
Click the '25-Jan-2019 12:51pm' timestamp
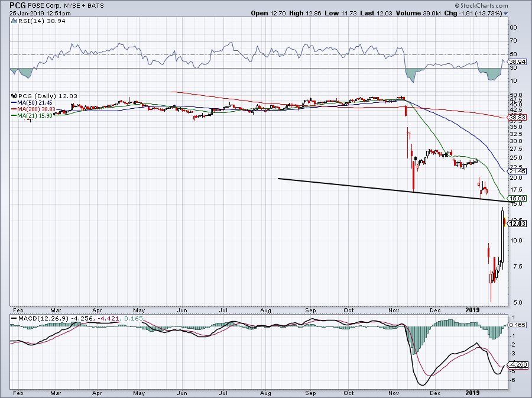(x=40, y=14)
